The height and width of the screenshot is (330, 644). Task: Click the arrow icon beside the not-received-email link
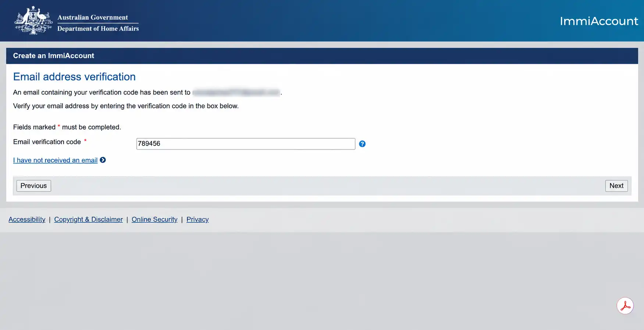pyautogui.click(x=103, y=160)
